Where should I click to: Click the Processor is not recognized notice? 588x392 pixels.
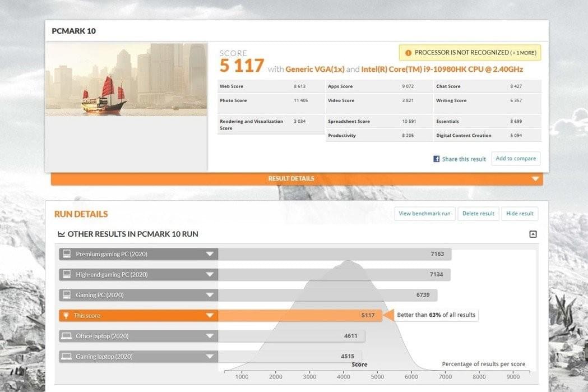470,53
